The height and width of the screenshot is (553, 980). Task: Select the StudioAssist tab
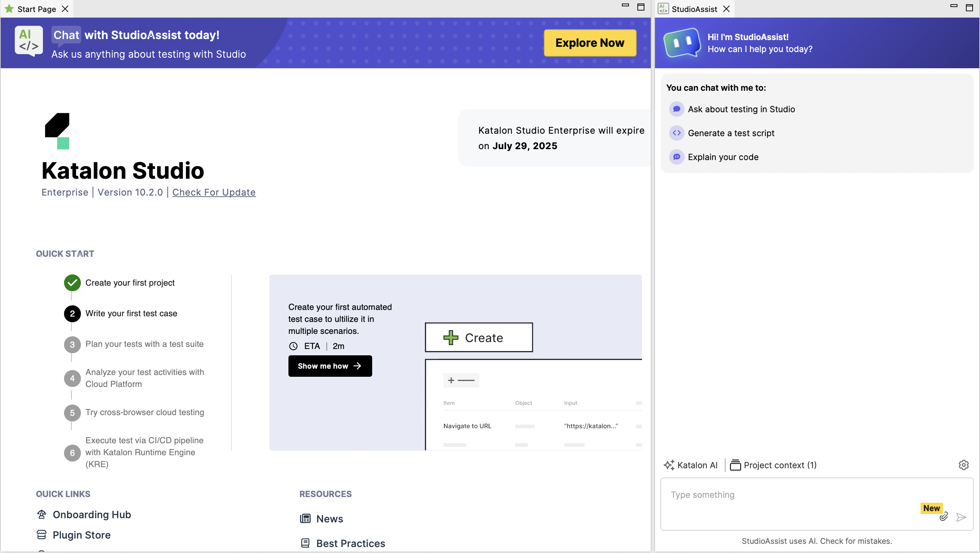click(x=694, y=9)
